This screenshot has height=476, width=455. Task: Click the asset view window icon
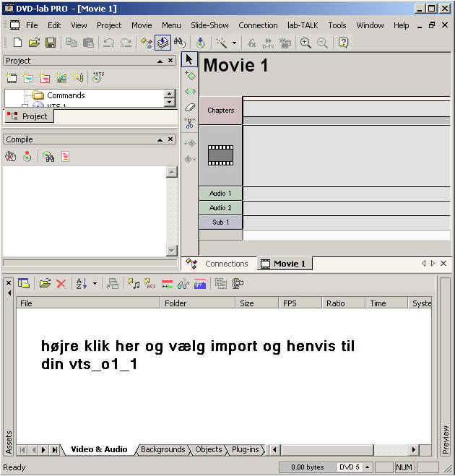tap(24, 284)
